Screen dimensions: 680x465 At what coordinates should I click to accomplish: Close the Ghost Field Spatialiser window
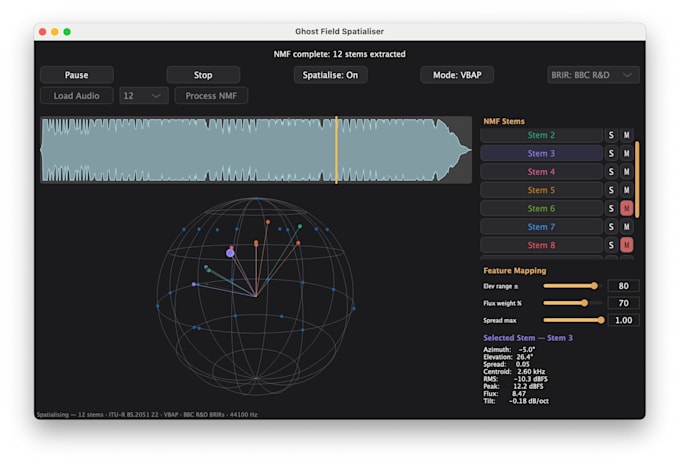[x=42, y=32]
